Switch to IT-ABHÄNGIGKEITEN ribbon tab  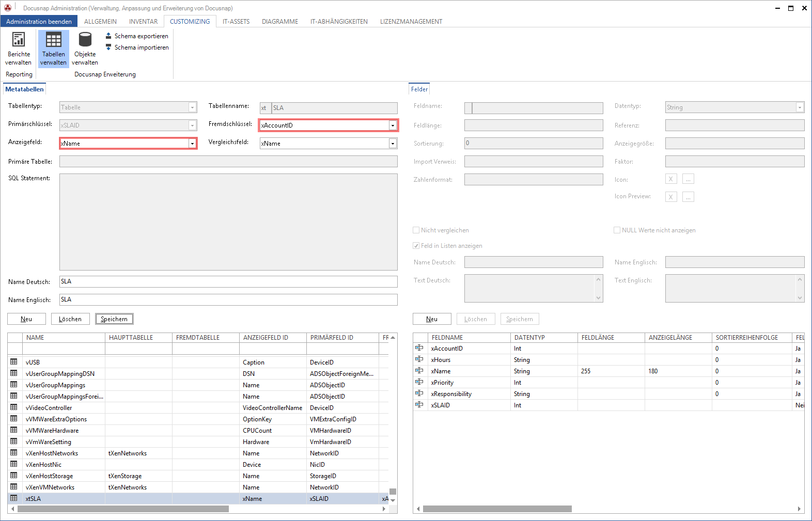pos(339,22)
